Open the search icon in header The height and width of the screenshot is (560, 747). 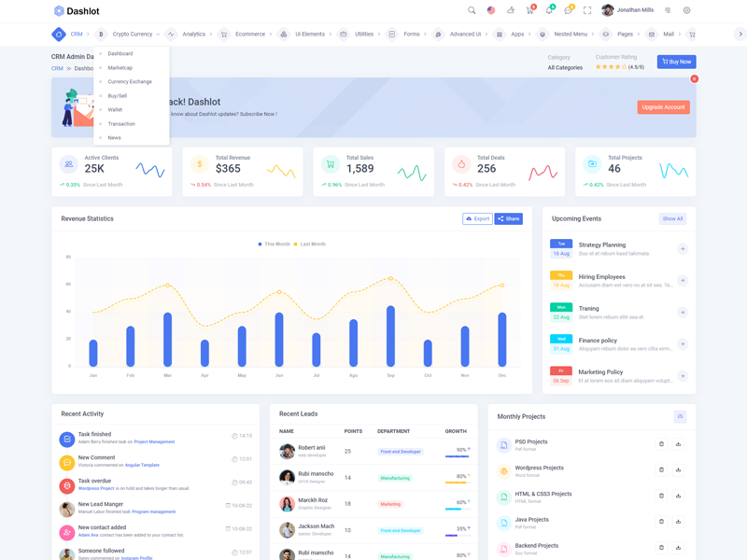coord(472,10)
